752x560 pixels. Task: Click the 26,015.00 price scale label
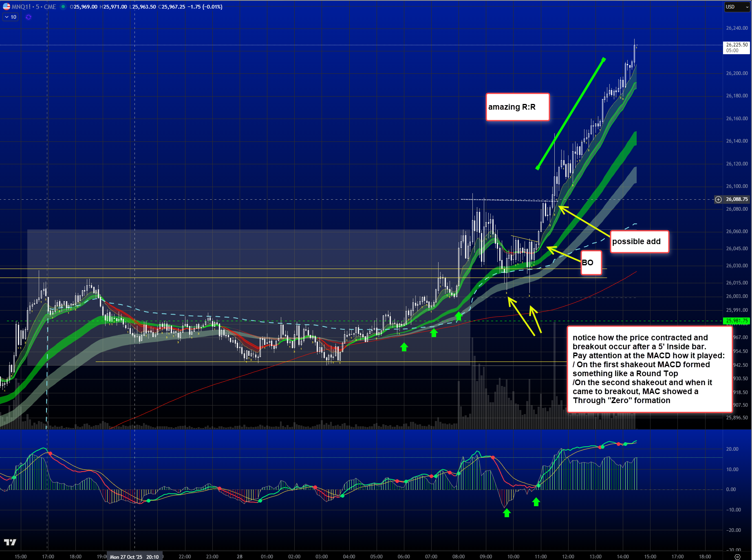tap(737, 283)
